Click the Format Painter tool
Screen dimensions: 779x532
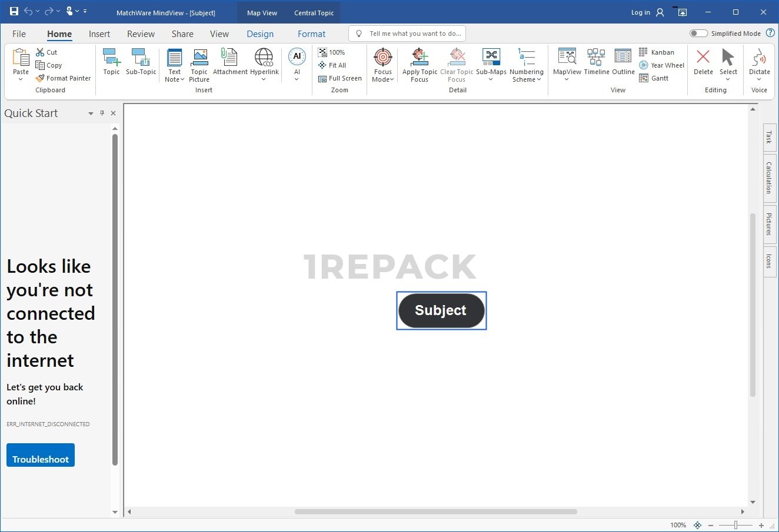[x=64, y=78]
